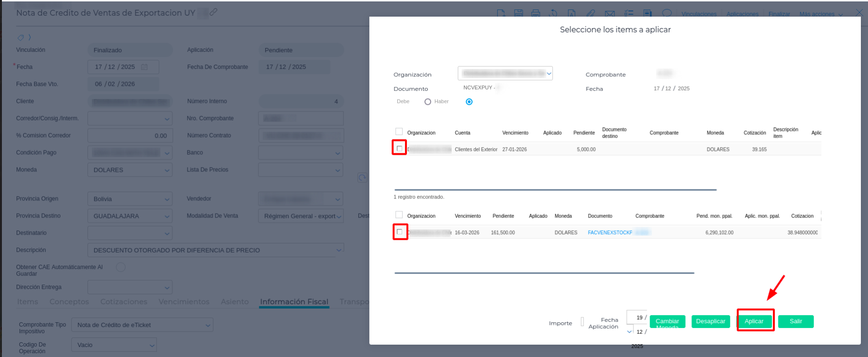This screenshot has height=357, width=868.
Task: Click the new document icon in toolbar
Action: click(x=501, y=13)
